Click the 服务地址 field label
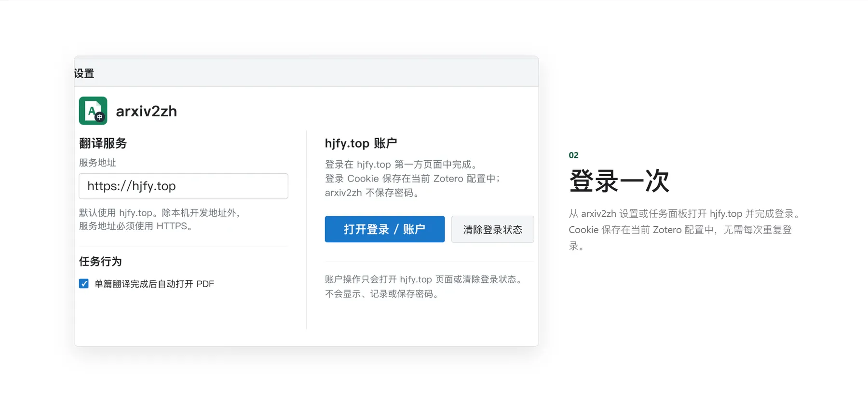 point(97,163)
